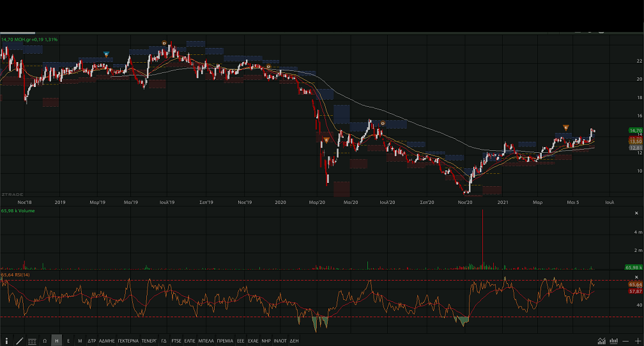The height and width of the screenshot is (346, 644).
Task: Click the 14,70 current price label
Action: pyautogui.click(x=635, y=130)
